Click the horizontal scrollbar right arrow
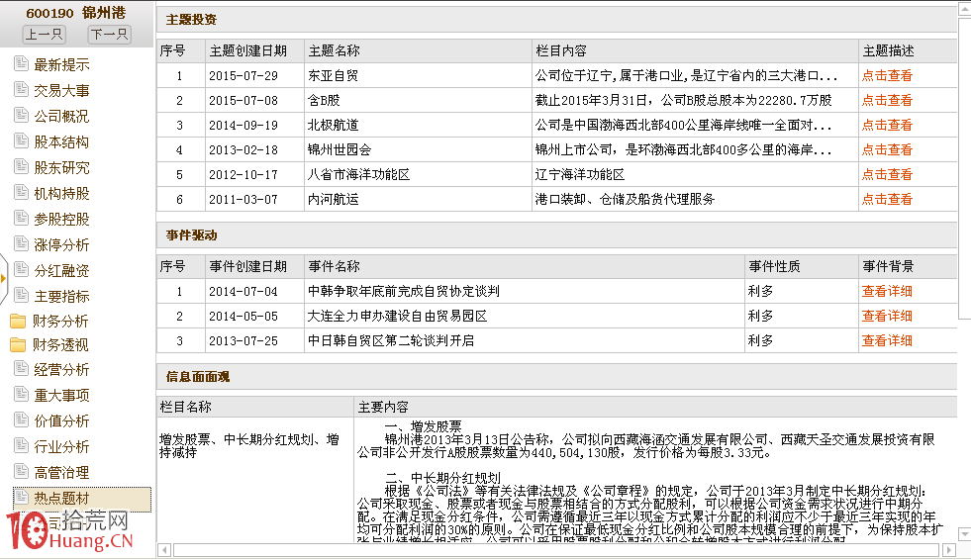 point(948,550)
